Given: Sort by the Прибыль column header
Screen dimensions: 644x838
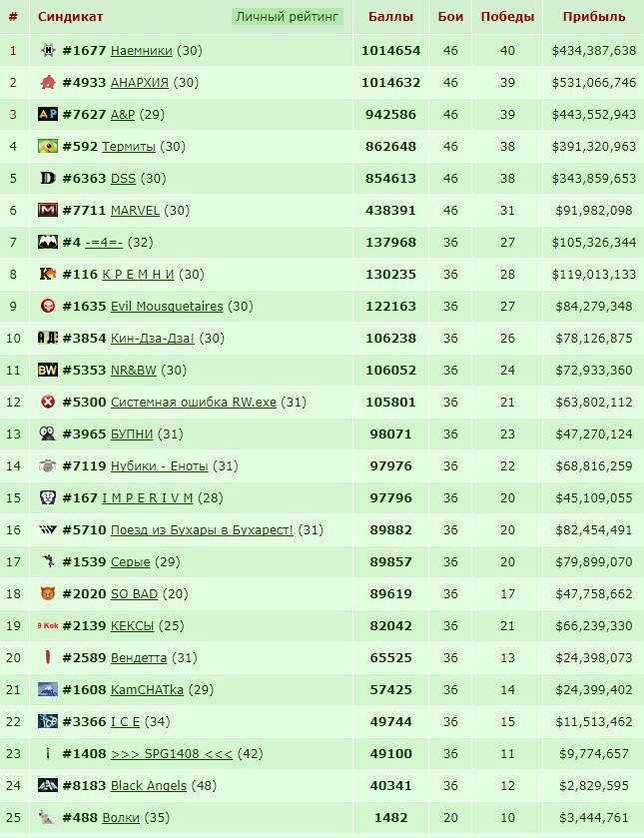Looking at the screenshot, I should pos(594,17).
